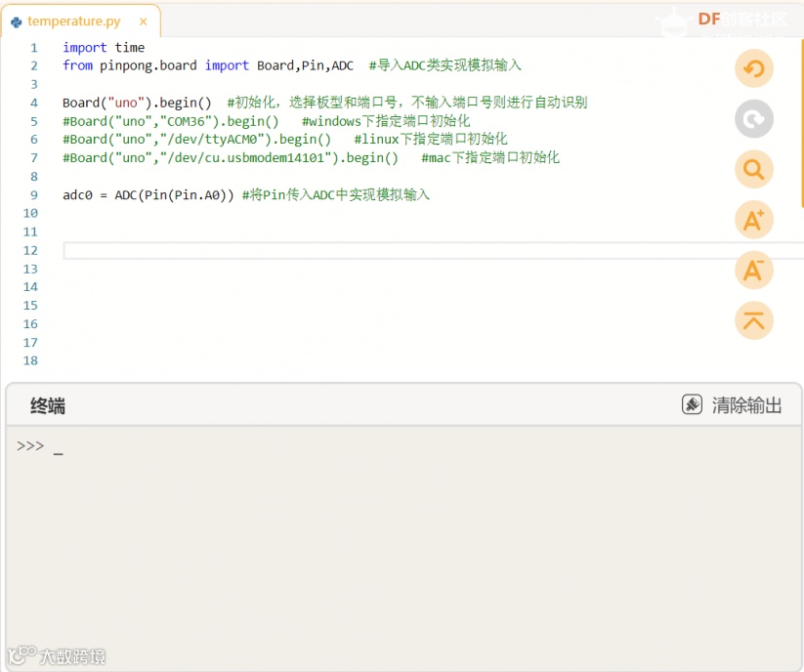Screen dimensions: 804x672
Task: Click line number 18 in gutter
Action: point(30,360)
